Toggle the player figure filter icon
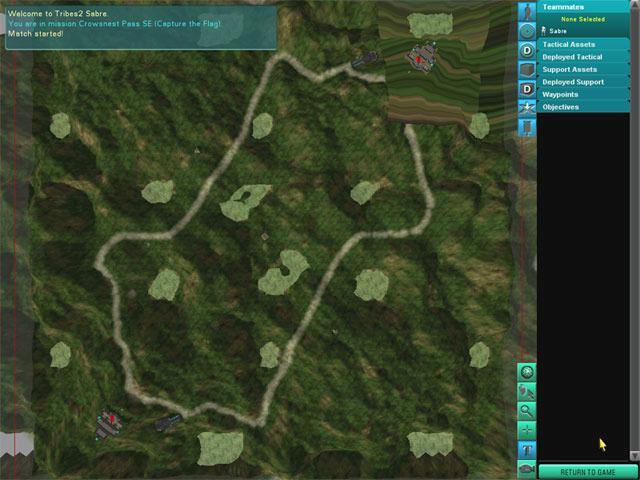Image resolution: width=640 pixels, height=480 pixels. pyautogui.click(x=527, y=11)
